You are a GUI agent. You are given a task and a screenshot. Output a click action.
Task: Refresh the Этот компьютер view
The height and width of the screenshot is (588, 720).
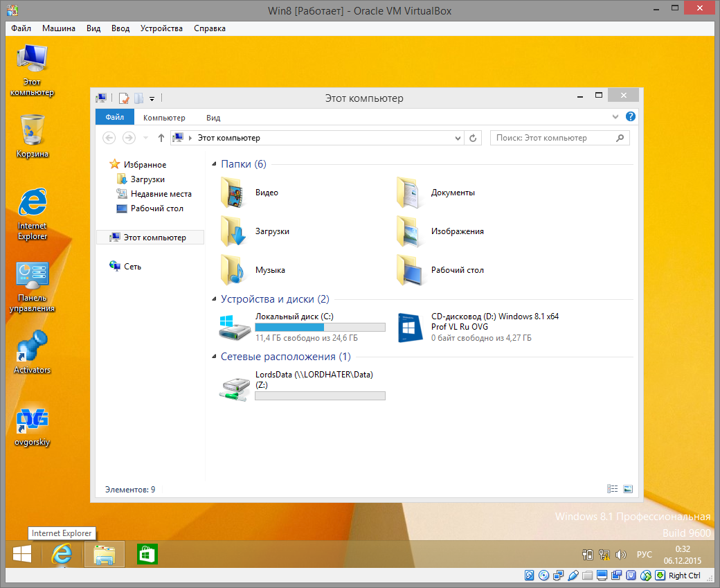point(473,138)
